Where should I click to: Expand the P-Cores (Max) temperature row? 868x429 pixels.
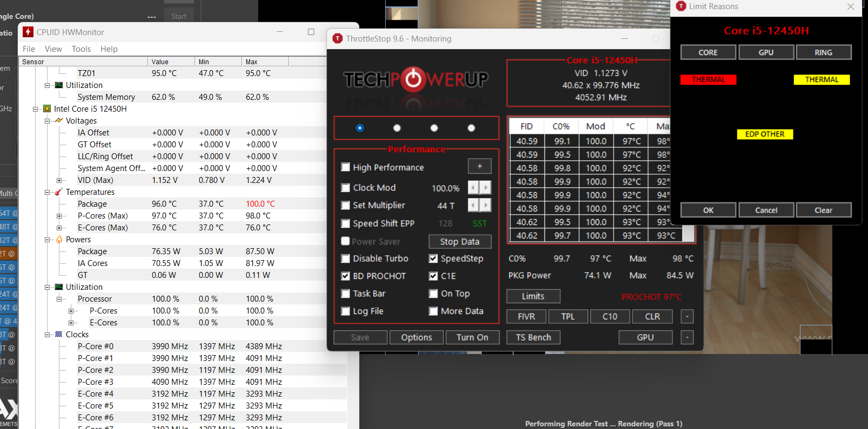(59, 216)
